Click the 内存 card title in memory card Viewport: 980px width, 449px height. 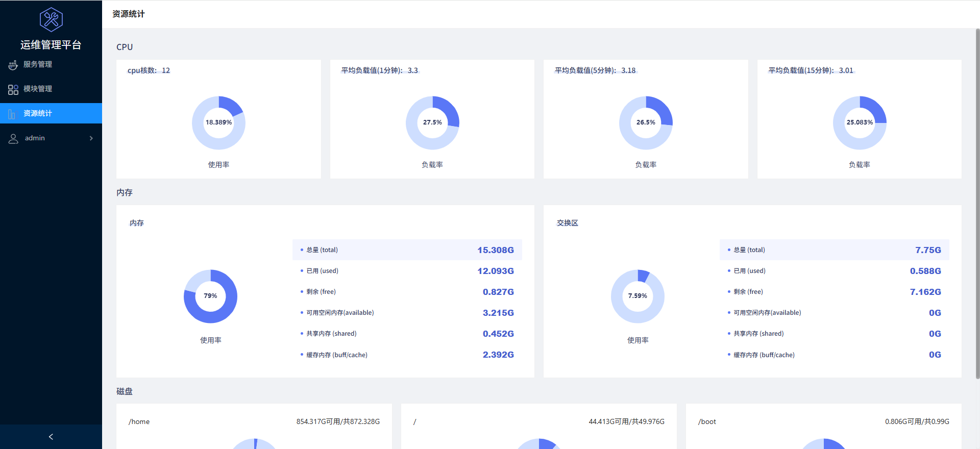click(137, 223)
